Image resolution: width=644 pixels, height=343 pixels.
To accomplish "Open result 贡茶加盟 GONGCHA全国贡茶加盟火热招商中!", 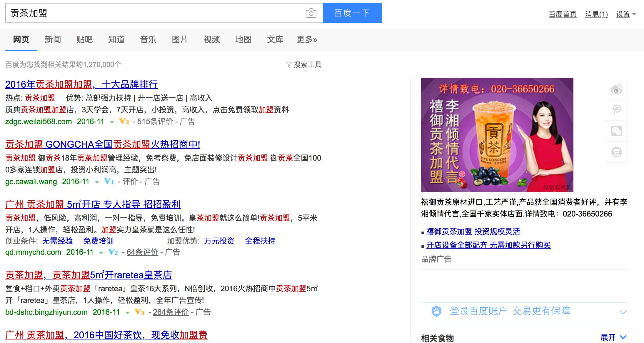I will (x=103, y=144).
